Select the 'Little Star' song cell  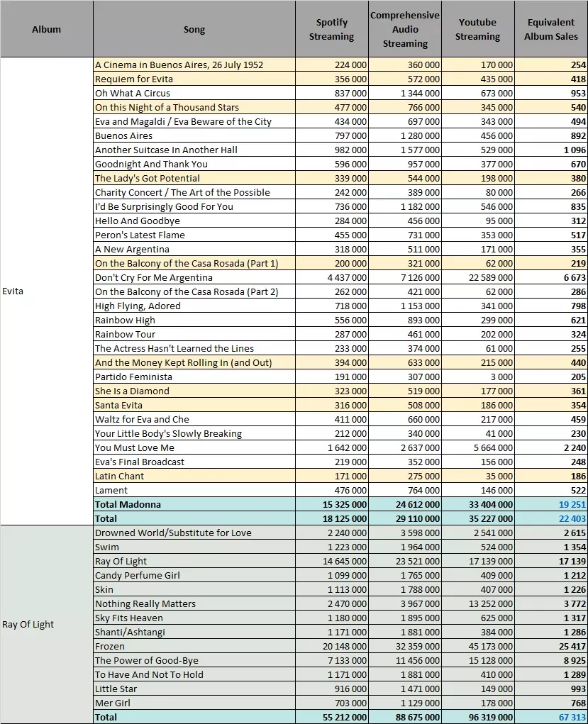pyautogui.click(x=194, y=689)
